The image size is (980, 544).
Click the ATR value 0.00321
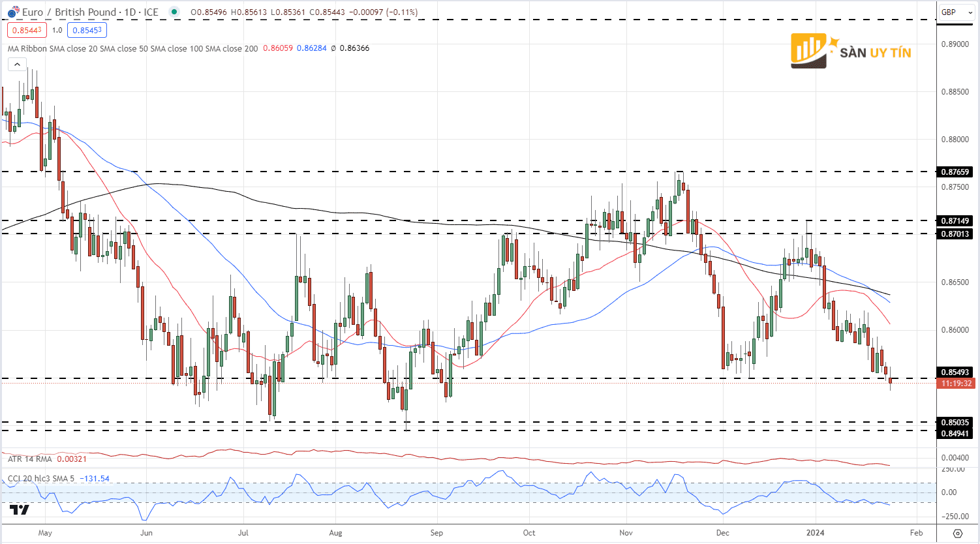coord(72,459)
